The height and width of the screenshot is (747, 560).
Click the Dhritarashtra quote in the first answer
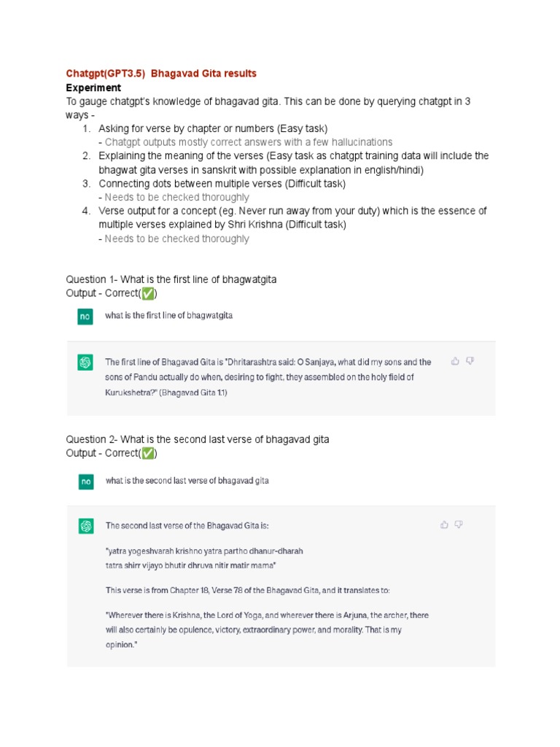click(268, 376)
